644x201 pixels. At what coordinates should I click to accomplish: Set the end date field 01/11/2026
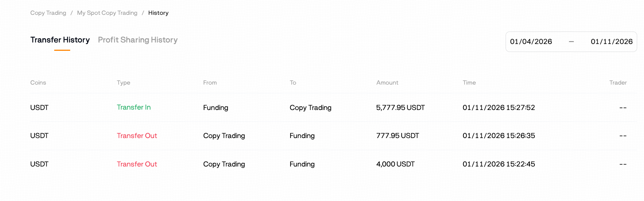(611, 42)
